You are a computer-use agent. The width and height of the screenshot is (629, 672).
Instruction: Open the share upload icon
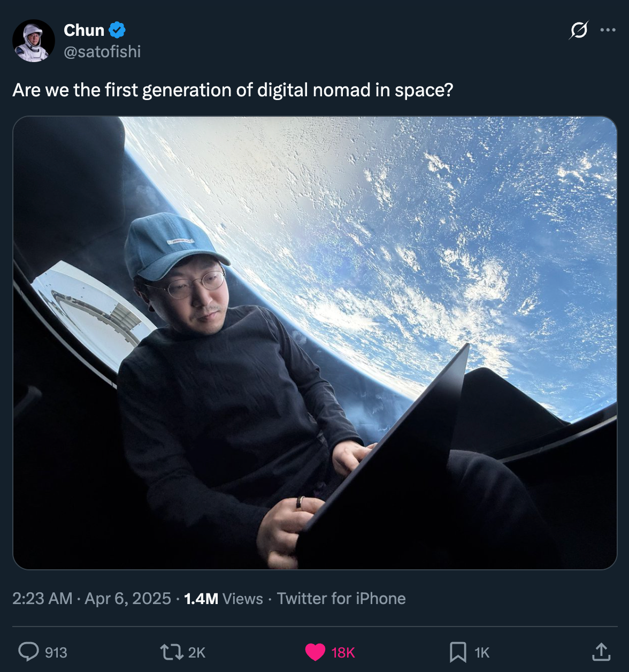601,652
